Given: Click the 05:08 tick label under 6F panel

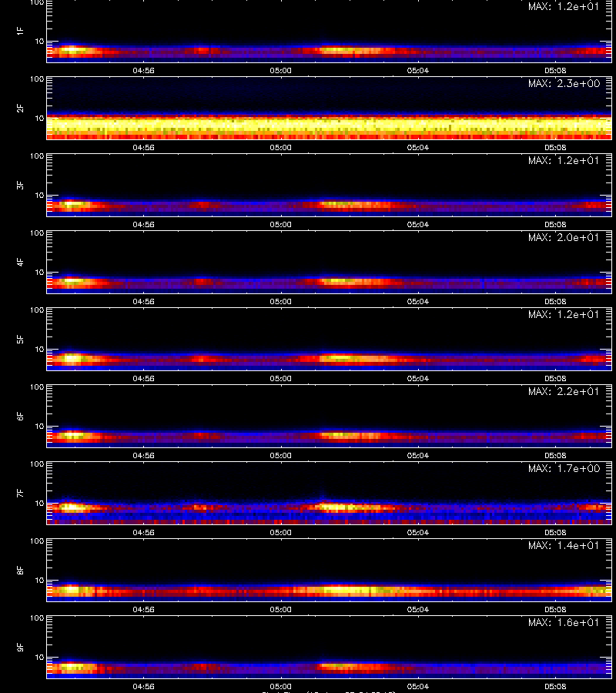Looking at the screenshot, I should tap(555, 455).
